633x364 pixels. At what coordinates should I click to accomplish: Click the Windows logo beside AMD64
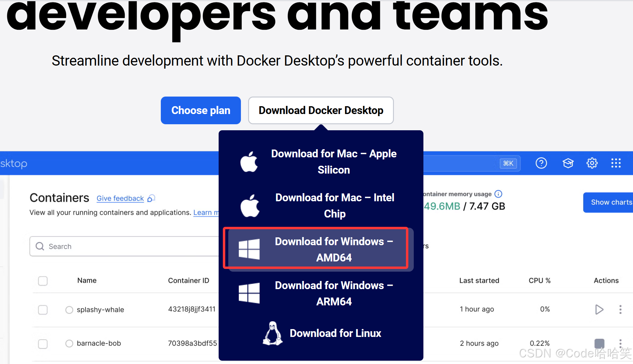pos(249,249)
